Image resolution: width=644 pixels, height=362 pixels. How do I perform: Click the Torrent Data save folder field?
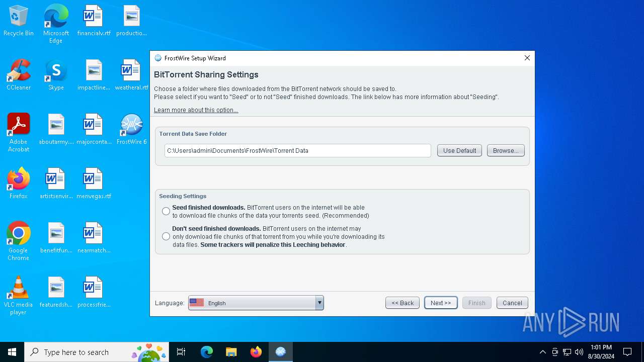(298, 150)
